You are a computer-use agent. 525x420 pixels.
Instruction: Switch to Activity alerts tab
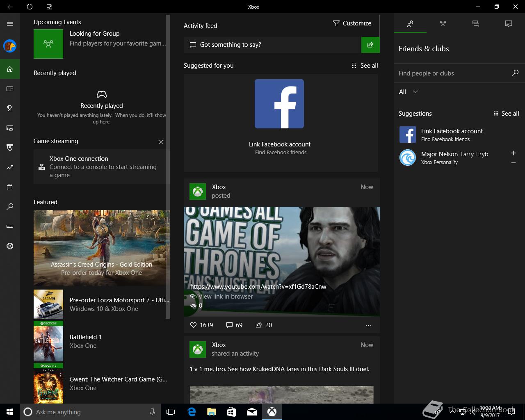pyautogui.click(x=509, y=24)
